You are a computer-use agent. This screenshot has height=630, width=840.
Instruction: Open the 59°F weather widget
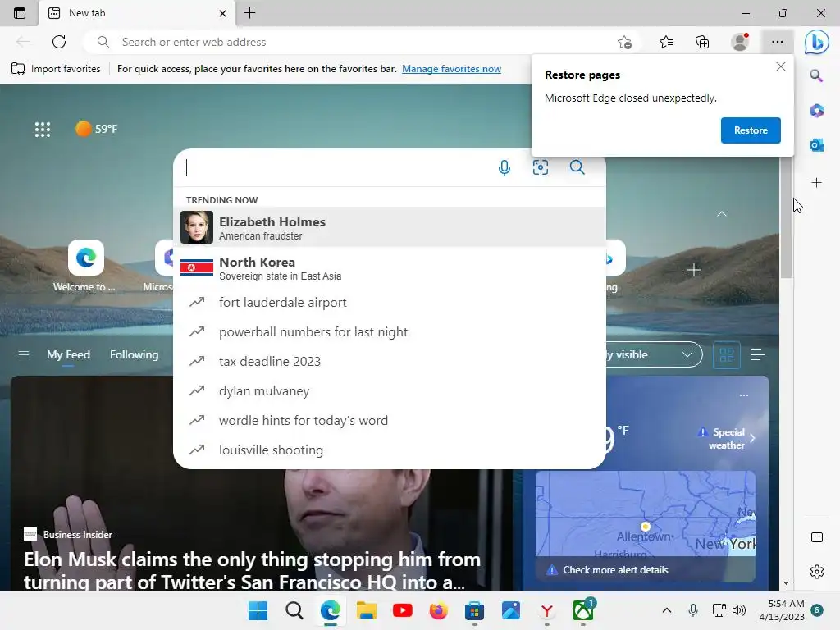click(x=97, y=129)
